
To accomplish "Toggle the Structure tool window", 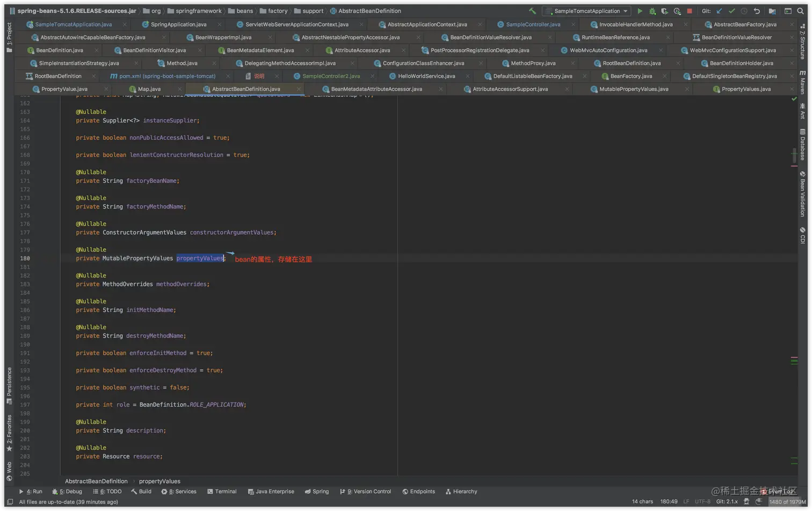I will 802,42.
